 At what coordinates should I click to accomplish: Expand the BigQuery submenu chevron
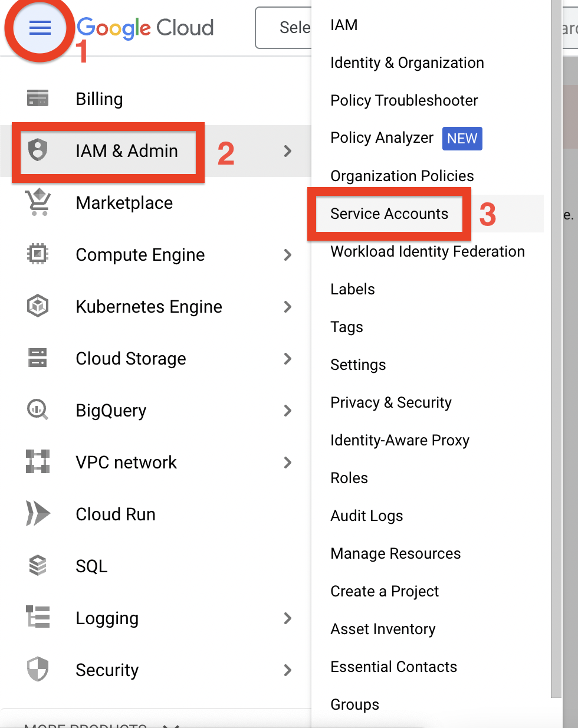click(288, 411)
